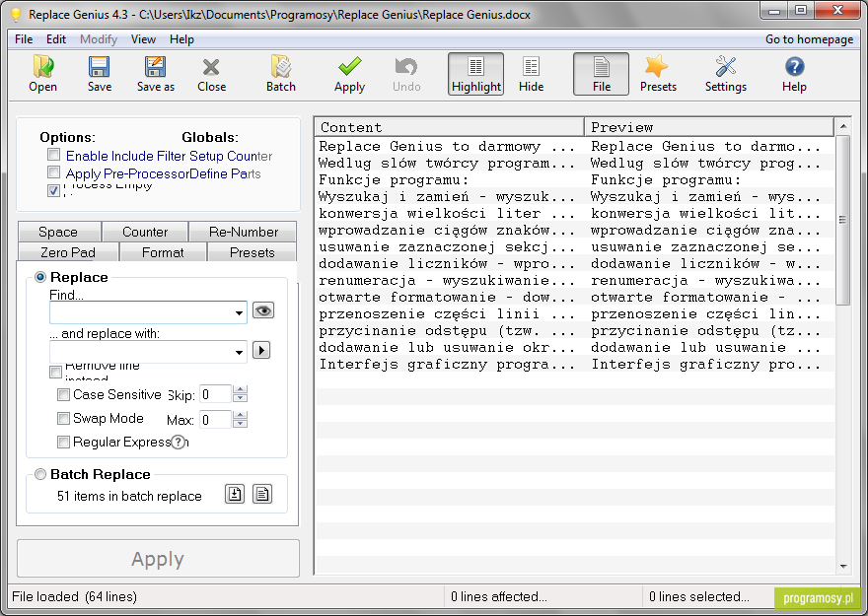Switch to the Format tab
This screenshot has width=868, height=616.
163,252
